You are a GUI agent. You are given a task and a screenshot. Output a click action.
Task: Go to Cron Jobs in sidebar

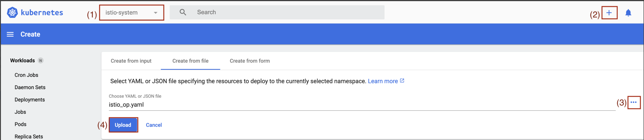26,75
